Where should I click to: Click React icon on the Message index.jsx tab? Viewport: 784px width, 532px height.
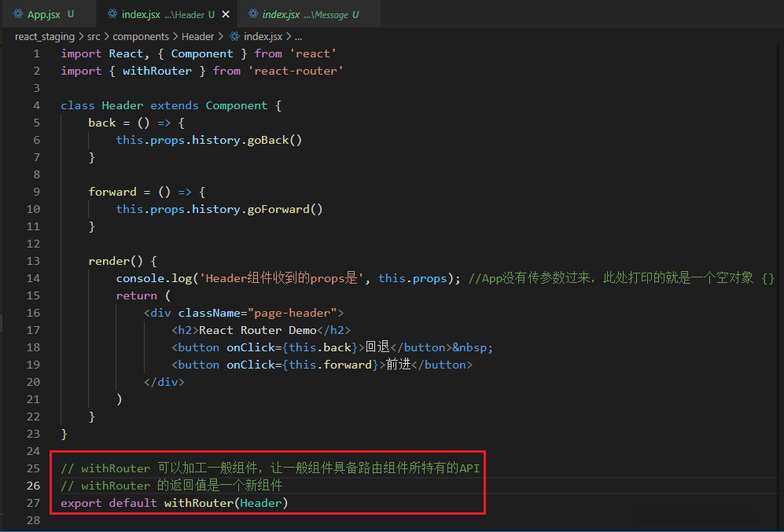[252, 14]
